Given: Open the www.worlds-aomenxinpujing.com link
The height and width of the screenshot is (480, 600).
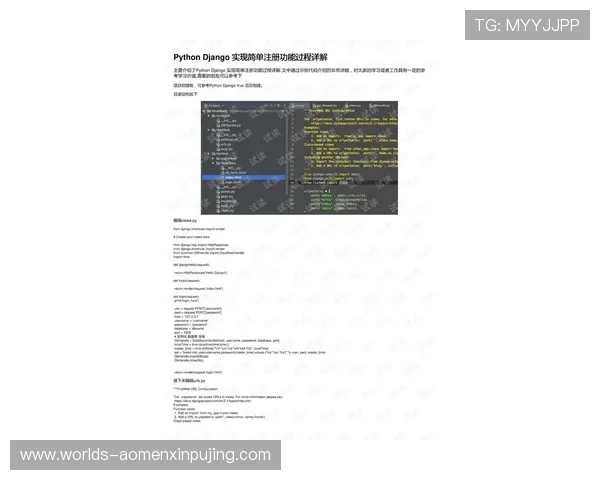Looking at the screenshot, I should pos(146,455).
